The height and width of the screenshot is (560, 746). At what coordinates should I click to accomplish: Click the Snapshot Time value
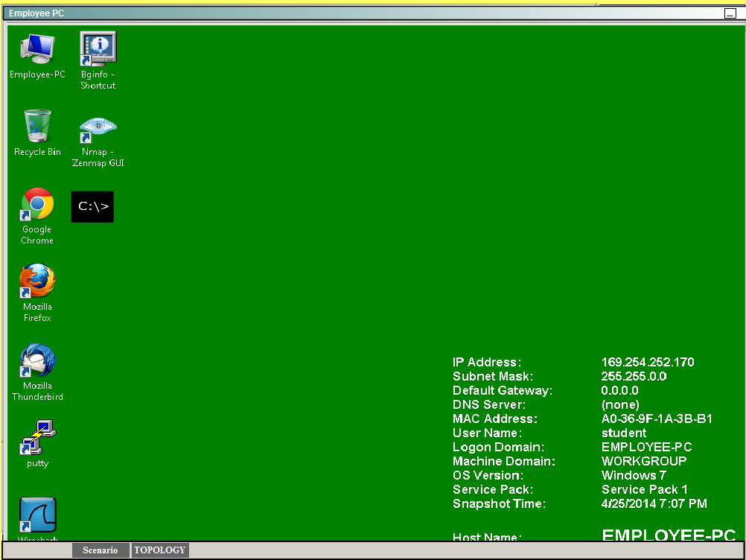pos(654,504)
